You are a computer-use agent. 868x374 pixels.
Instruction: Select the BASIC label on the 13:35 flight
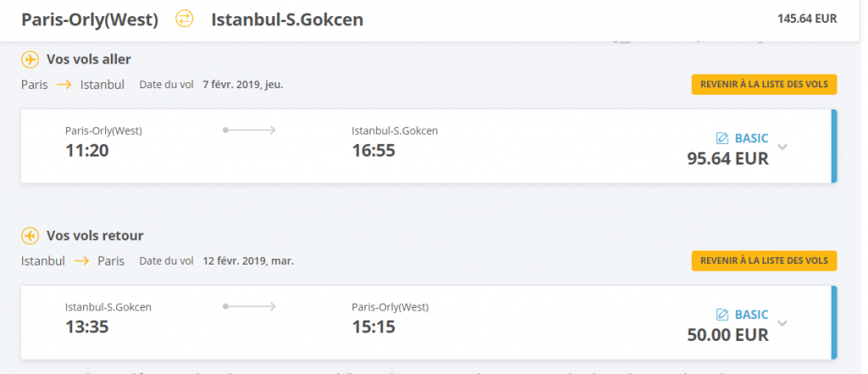tap(751, 315)
